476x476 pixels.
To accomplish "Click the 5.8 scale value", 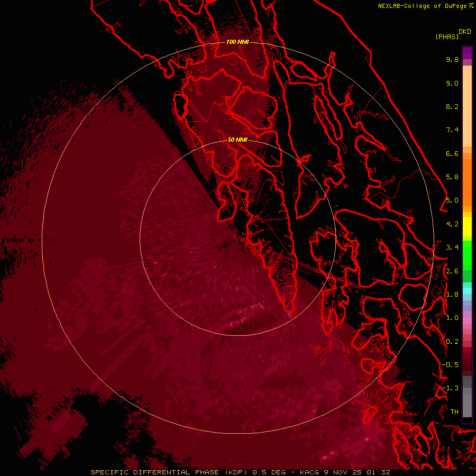I will [452, 177].
